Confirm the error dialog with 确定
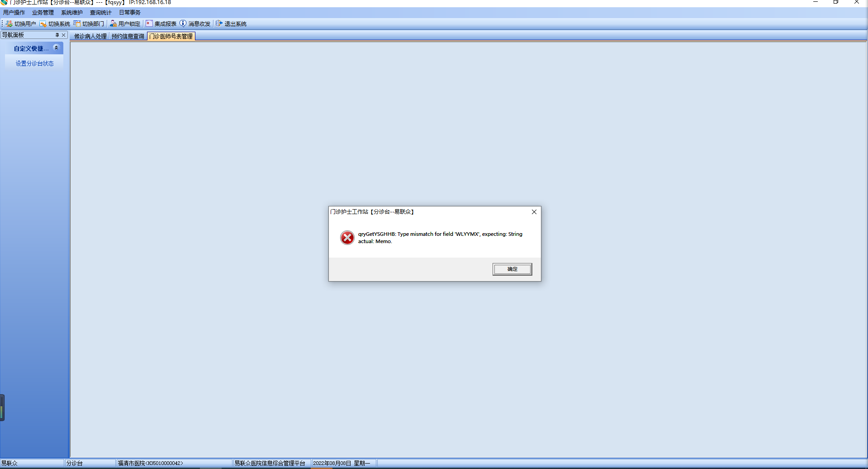Viewport: 868px width, 469px height. 512,269
